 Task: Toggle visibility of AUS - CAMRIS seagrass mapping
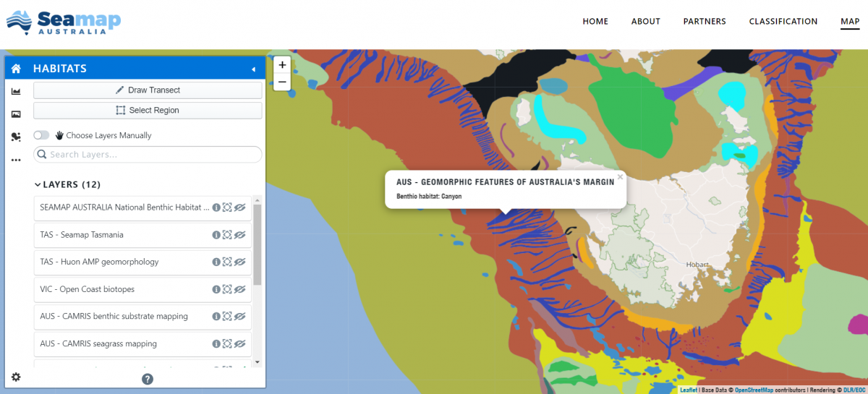coord(239,343)
